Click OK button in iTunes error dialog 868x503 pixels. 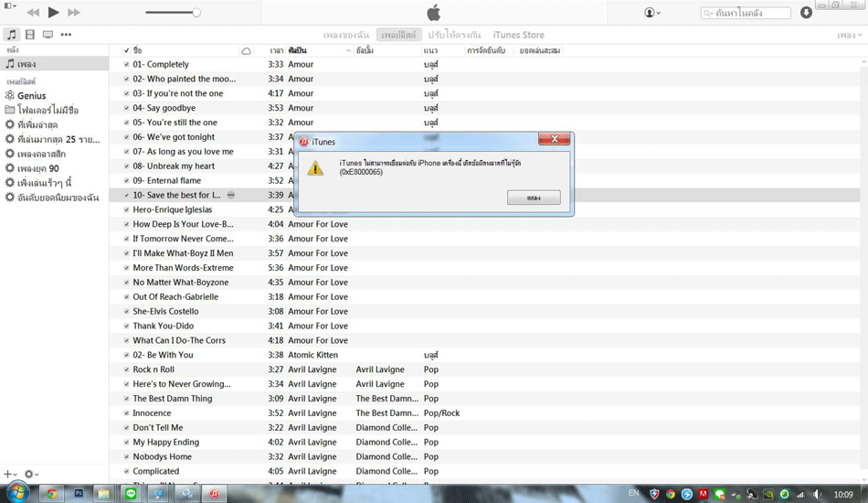click(x=534, y=198)
